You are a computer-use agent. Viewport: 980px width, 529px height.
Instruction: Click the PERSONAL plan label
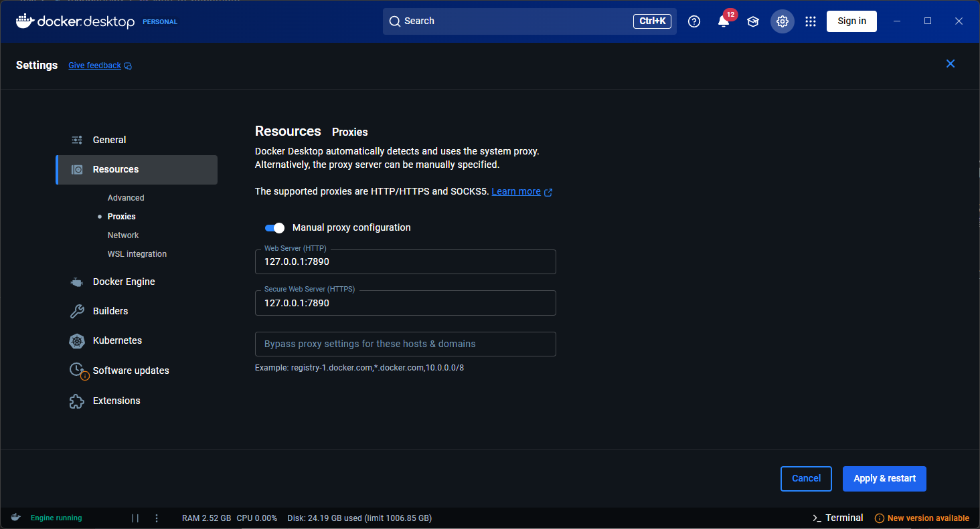click(x=160, y=22)
